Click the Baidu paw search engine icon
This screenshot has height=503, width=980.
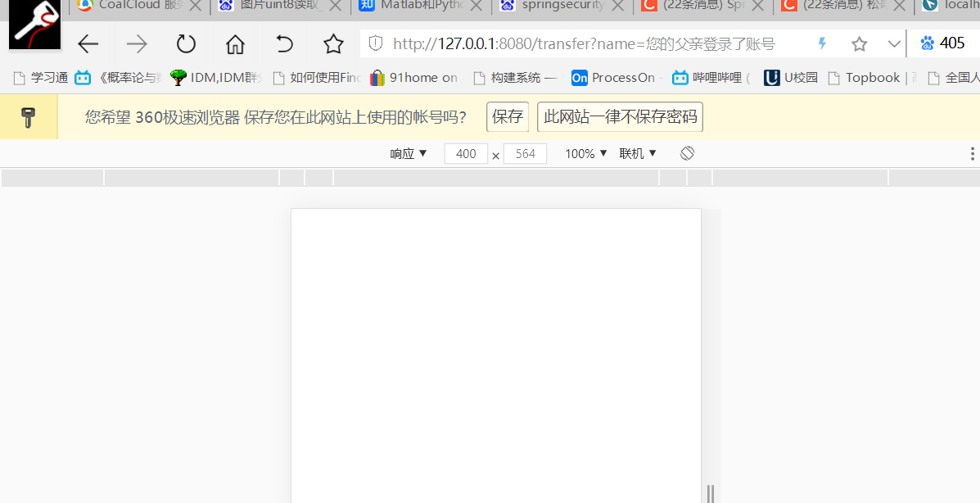(x=928, y=43)
